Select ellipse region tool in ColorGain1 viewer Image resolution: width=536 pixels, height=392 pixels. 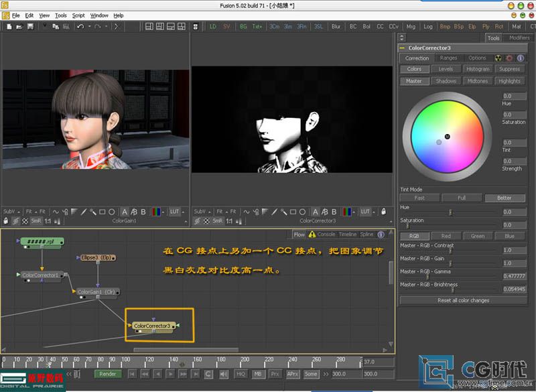coord(111,212)
